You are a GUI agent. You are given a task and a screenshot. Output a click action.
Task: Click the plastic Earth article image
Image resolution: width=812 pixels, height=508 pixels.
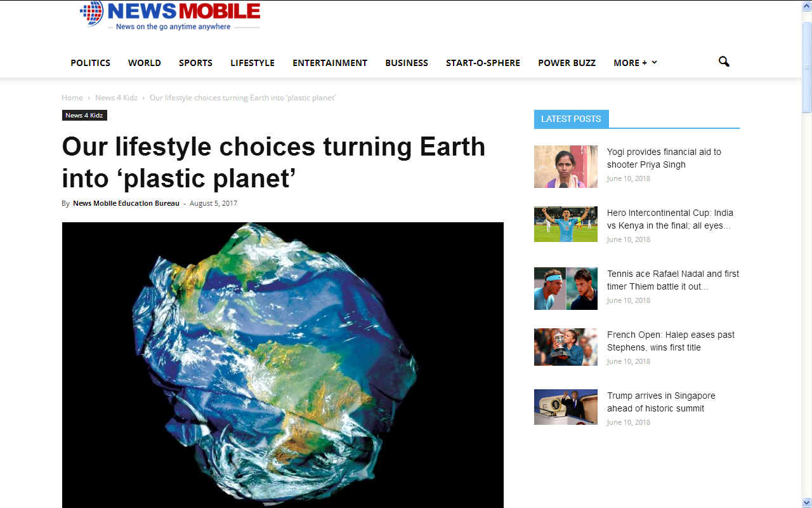pos(283,364)
